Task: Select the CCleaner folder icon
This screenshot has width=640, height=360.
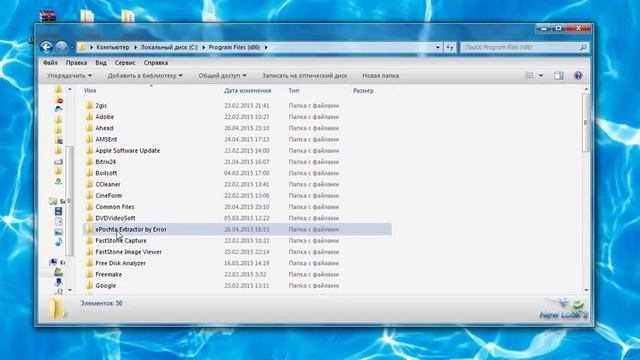Action: coord(89,184)
